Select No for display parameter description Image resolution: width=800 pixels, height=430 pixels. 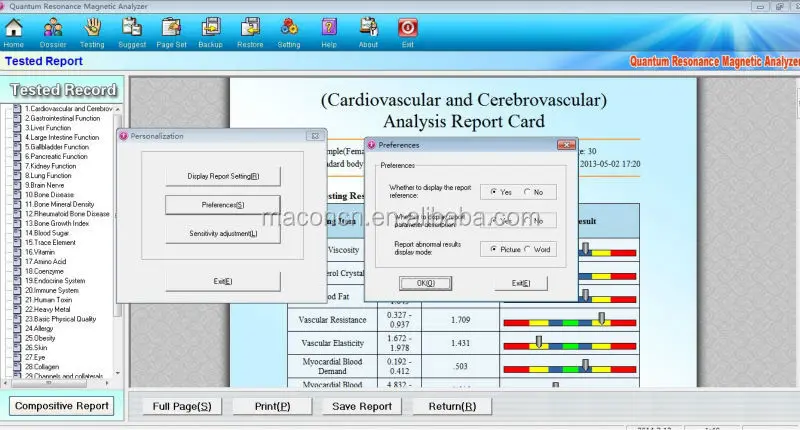click(527, 220)
